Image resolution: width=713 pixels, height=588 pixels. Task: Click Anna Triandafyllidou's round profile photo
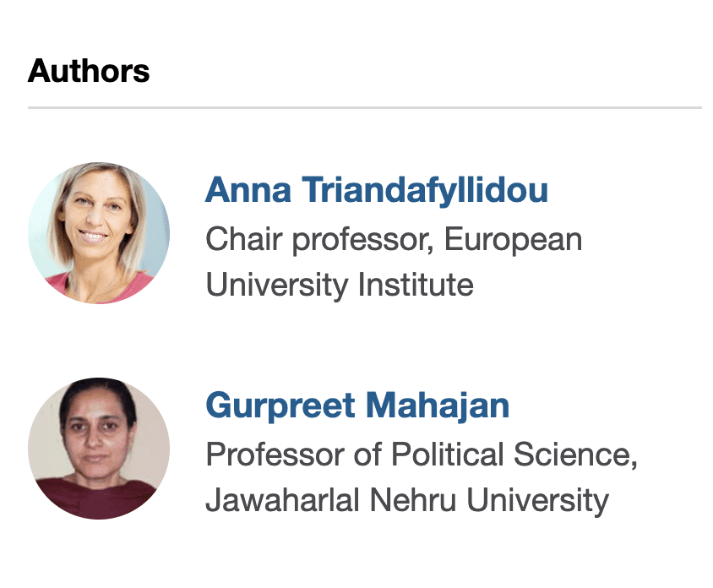99,233
